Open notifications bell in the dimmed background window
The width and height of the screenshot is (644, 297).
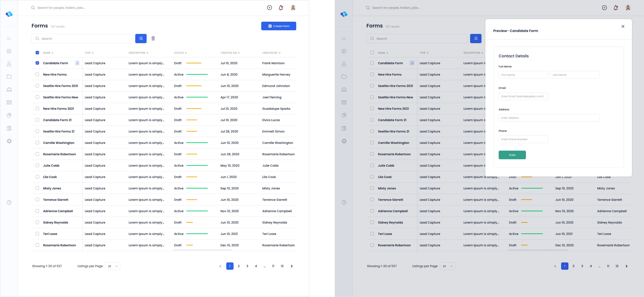pyautogui.click(x=615, y=8)
